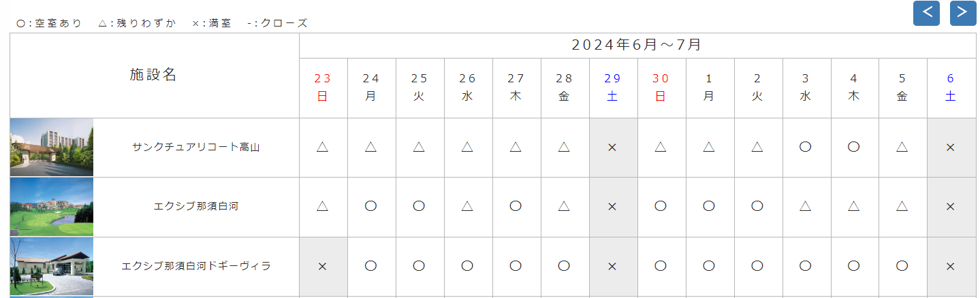Image resolution: width=980 pixels, height=298 pixels.
Task: Select エクシブ那須白河 triangle on June 26
Action: pos(468,207)
